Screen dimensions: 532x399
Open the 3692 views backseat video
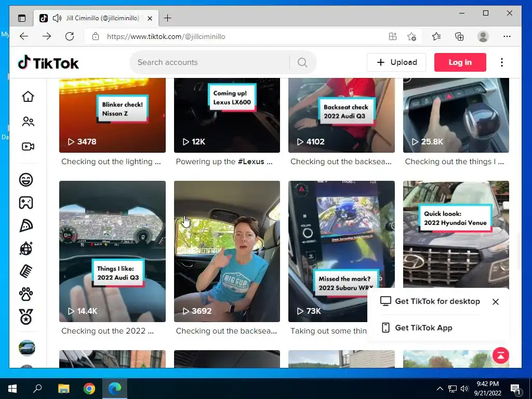click(227, 251)
